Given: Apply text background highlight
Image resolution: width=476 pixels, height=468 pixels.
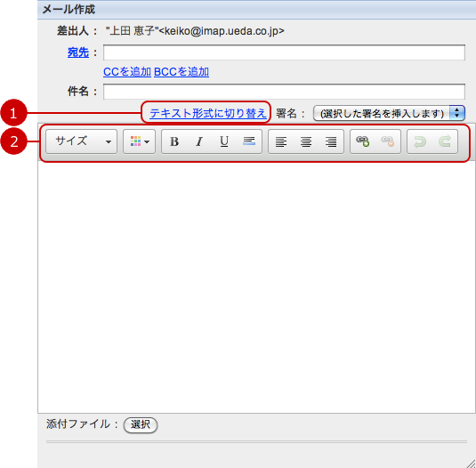Looking at the screenshot, I should point(249,141).
